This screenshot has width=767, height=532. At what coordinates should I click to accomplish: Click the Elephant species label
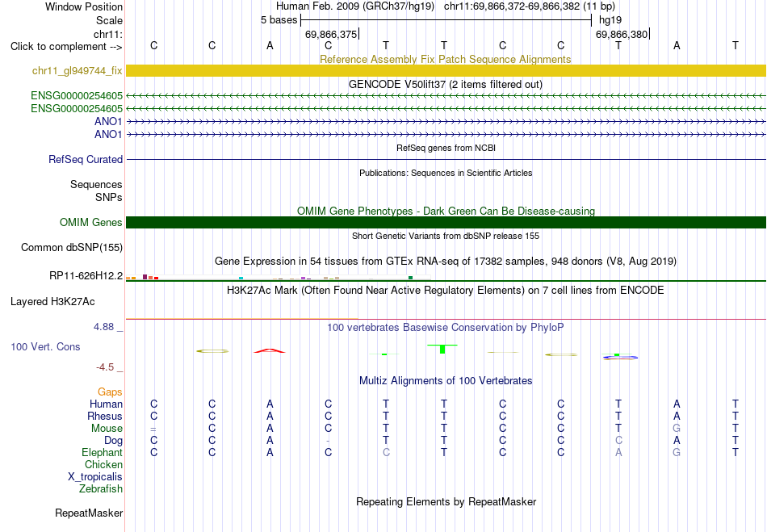click(102, 453)
